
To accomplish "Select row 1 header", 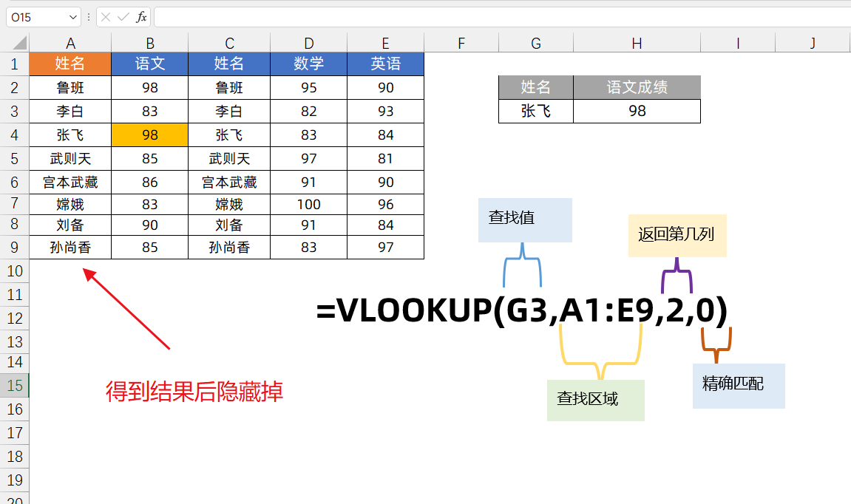I will (x=14, y=64).
